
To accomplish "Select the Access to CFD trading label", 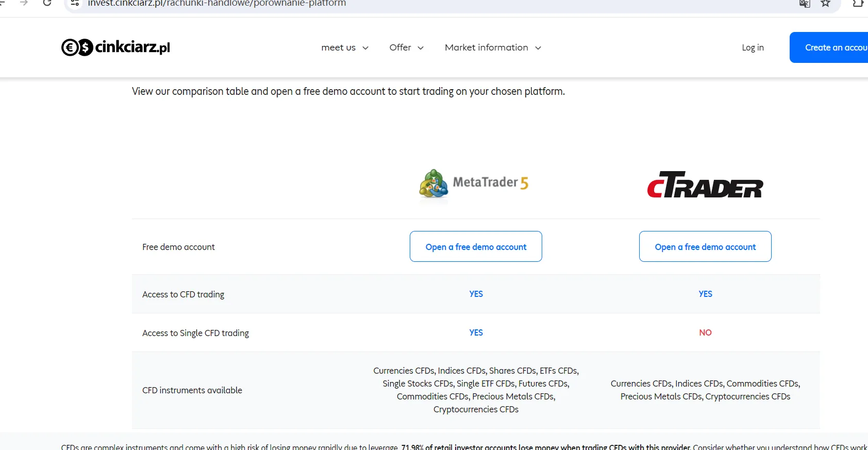I will point(183,294).
